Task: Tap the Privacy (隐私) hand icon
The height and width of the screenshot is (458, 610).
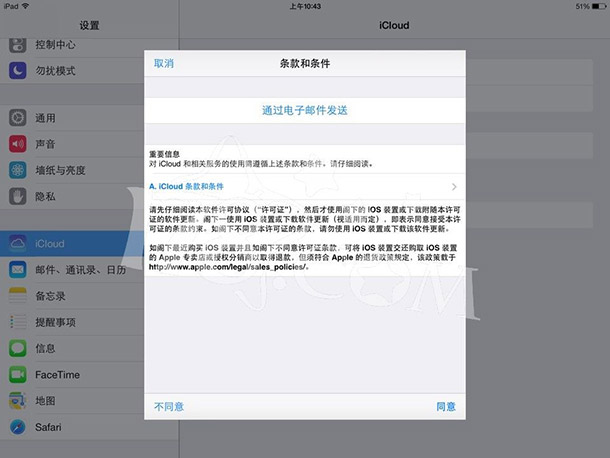Action: 18,197
